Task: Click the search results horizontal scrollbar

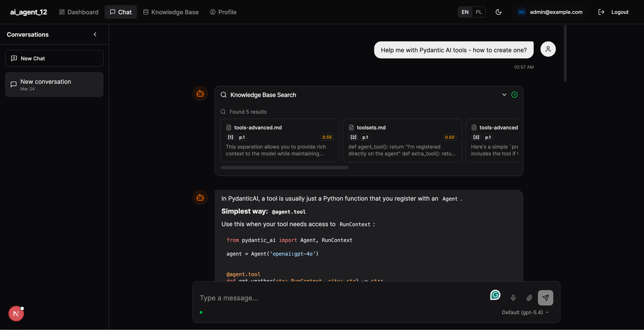Action: 285,168
